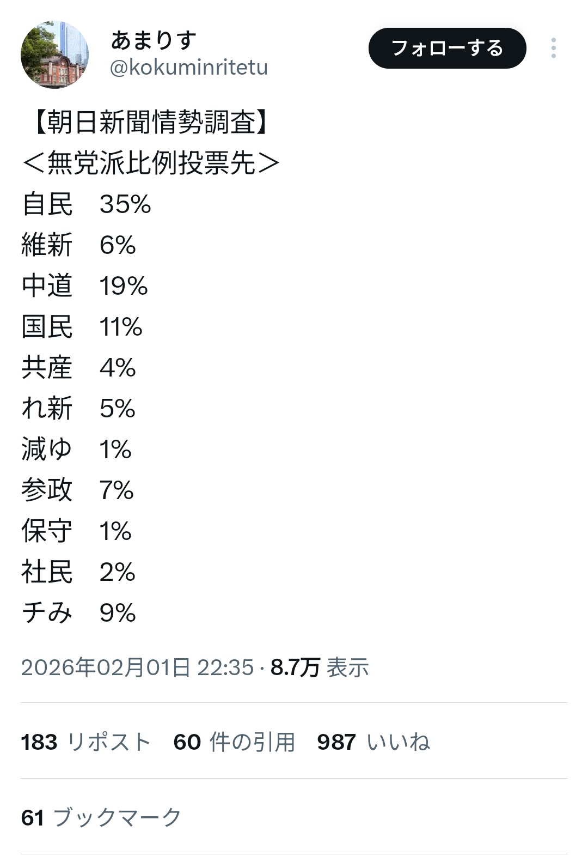Image resolution: width=588 pixels, height=868 pixels.
Task: Open the 60 件の引用 quotes list
Action: [234, 742]
